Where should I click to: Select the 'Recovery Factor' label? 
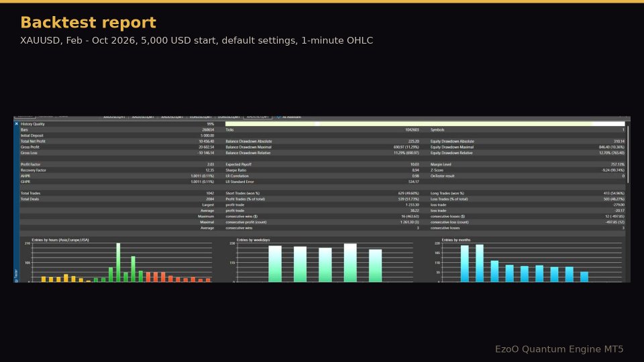click(x=34, y=170)
